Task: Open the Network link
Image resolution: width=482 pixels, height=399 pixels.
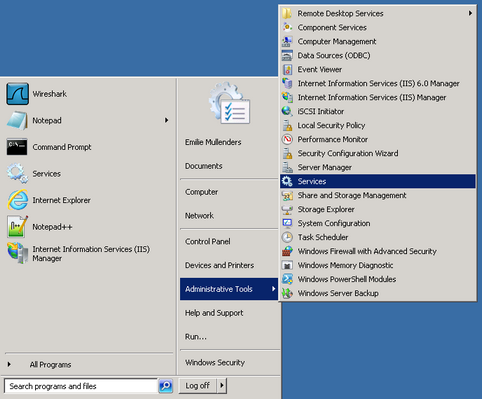Action: (x=199, y=216)
